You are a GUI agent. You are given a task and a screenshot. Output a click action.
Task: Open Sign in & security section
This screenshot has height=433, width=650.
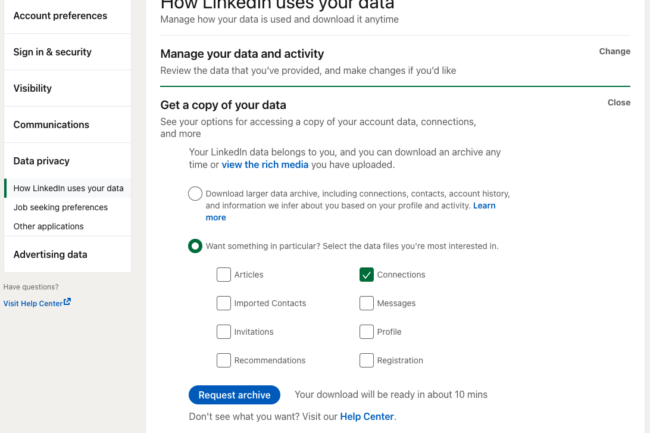tap(67, 52)
